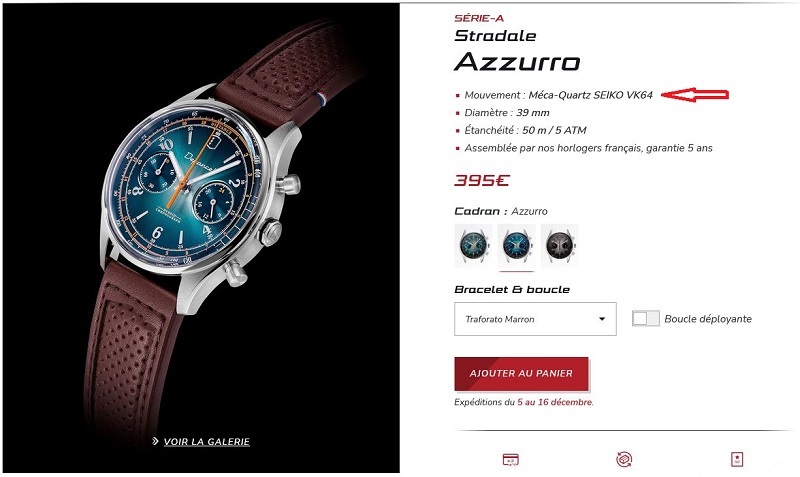
Task: Click the 5 au 16 décembre shipping dates
Action: click(555, 402)
